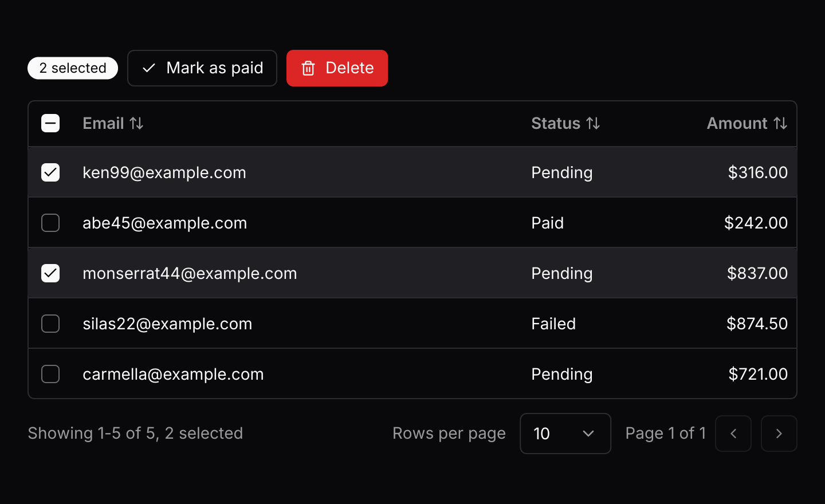Sort by Email column arrows icon
The width and height of the screenshot is (825, 504).
(136, 123)
